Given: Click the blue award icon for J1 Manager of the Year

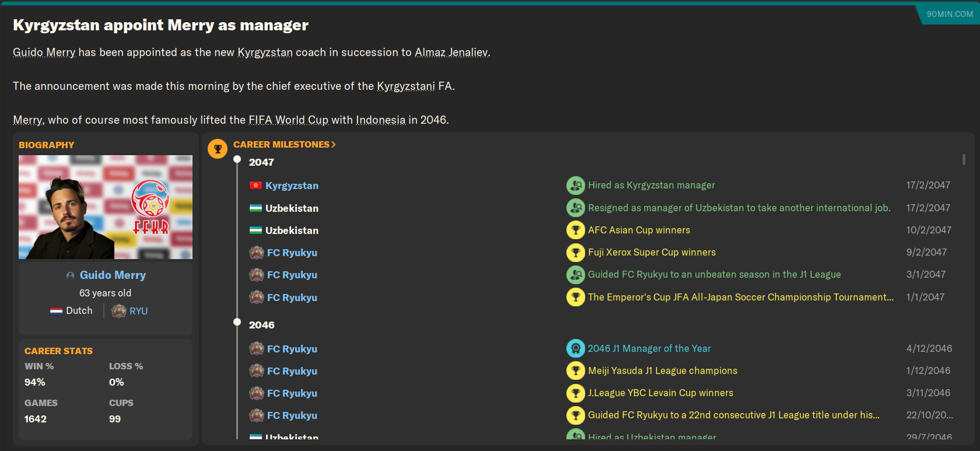Looking at the screenshot, I should (x=576, y=348).
